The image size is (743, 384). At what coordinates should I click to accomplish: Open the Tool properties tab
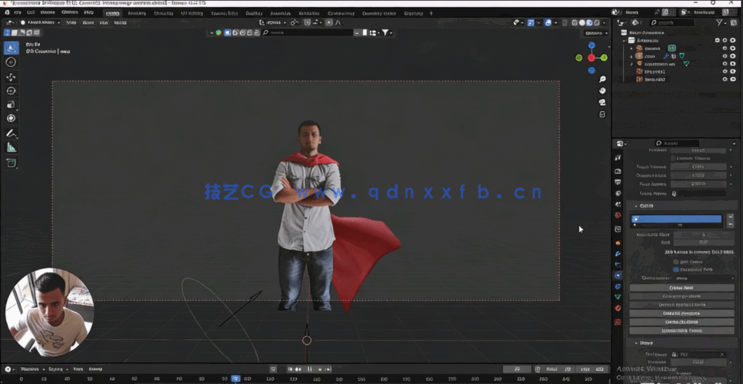618,157
